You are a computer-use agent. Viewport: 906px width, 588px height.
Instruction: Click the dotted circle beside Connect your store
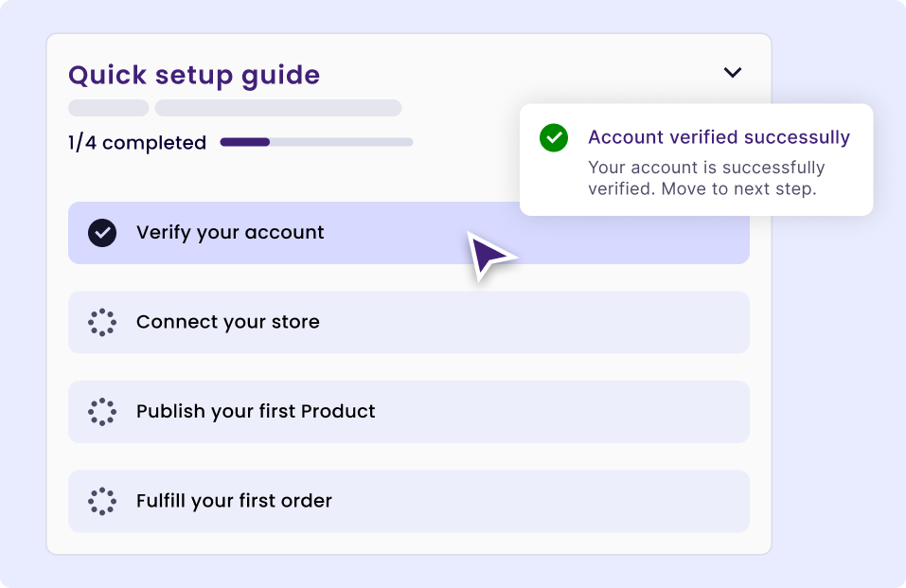102,322
